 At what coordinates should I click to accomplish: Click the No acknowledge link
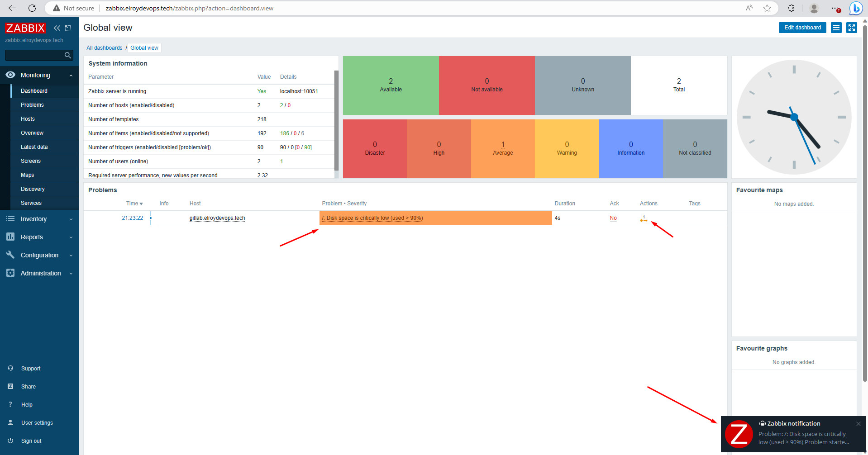click(x=613, y=218)
